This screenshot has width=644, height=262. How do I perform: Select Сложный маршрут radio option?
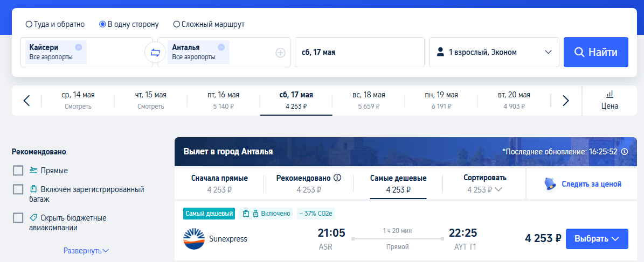177,24
